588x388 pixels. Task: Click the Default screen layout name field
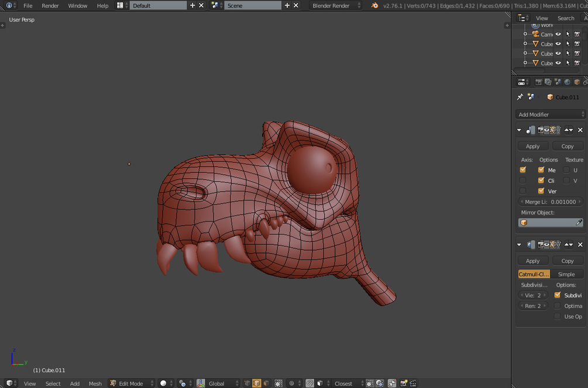click(x=158, y=5)
